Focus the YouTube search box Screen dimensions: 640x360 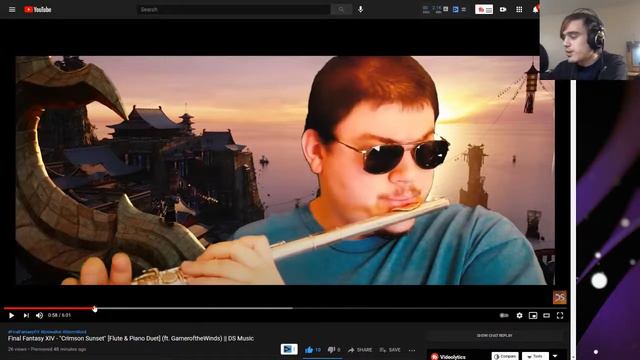(233, 9)
